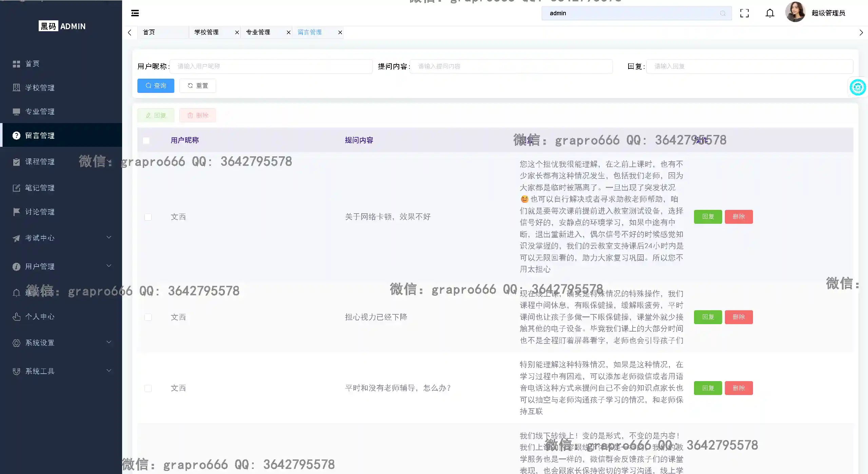Click the teal gear settings icon
Screen dimensions: 868x474
(857, 87)
